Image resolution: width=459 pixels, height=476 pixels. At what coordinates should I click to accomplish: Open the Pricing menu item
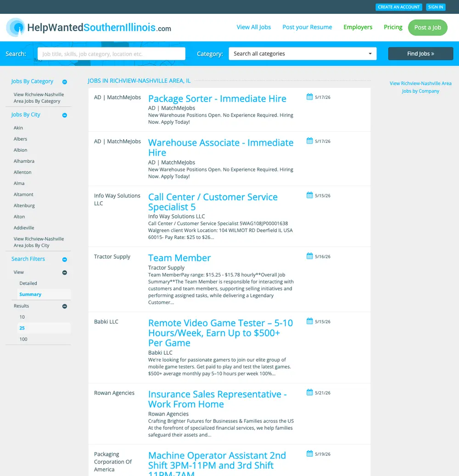(393, 27)
